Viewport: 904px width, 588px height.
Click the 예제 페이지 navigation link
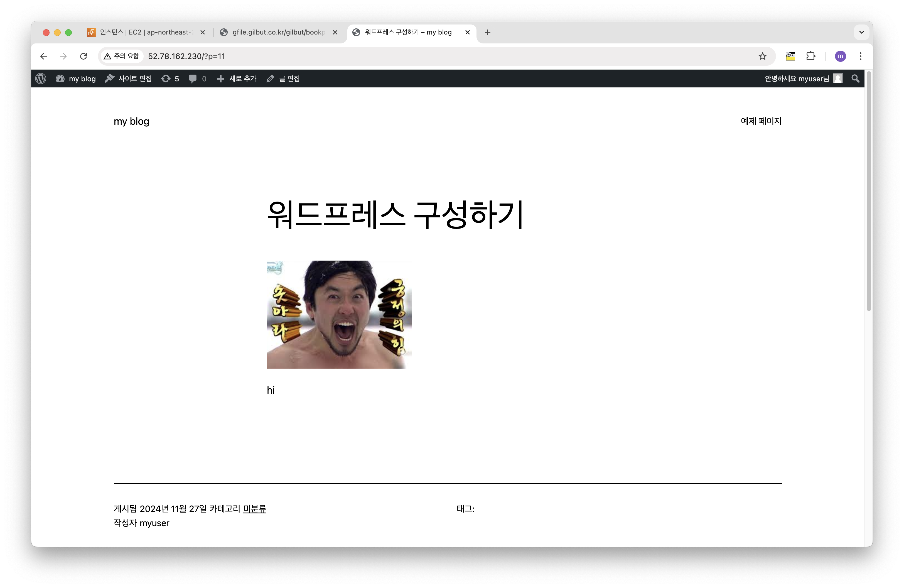coord(761,121)
